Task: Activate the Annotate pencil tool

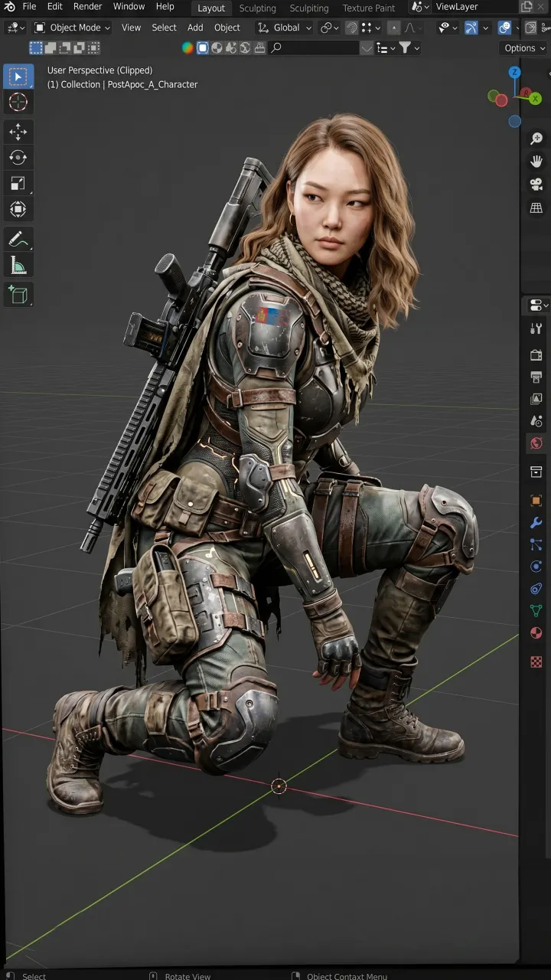Action: [18, 240]
